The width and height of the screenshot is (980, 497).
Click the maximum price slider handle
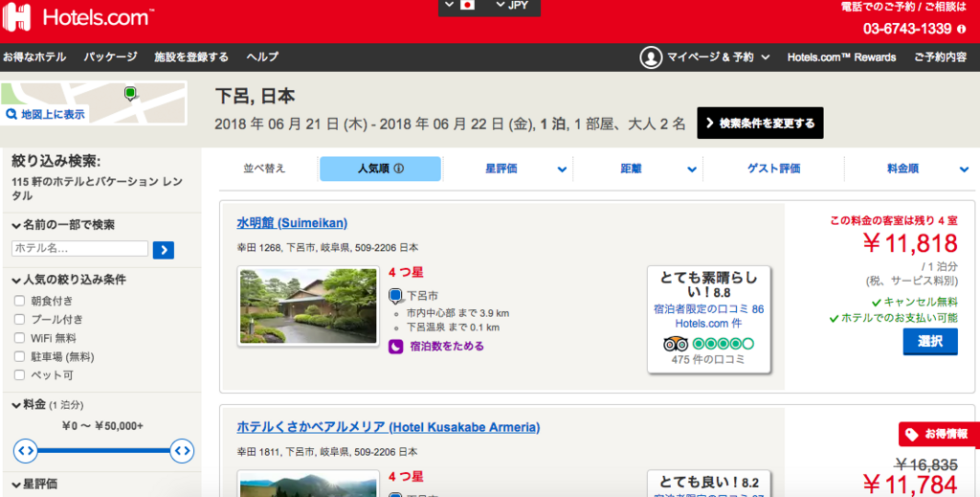click(x=182, y=451)
